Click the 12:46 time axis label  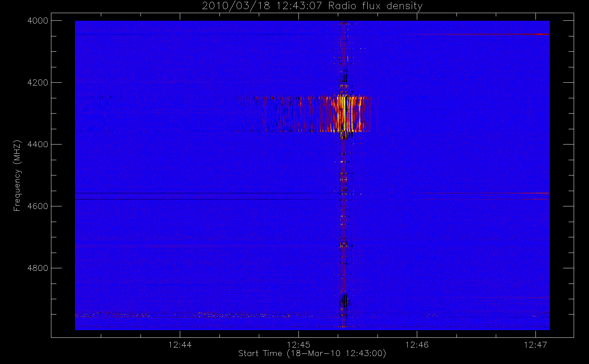(x=417, y=345)
